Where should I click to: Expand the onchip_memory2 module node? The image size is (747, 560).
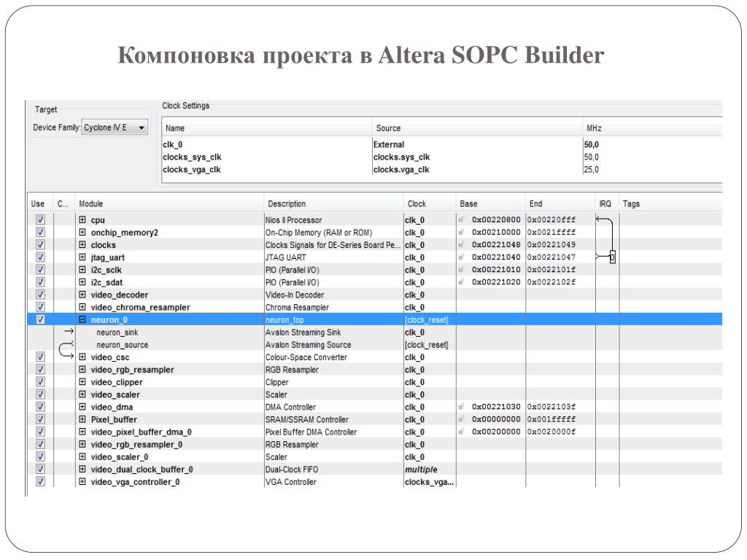pyautogui.click(x=82, y=232)
